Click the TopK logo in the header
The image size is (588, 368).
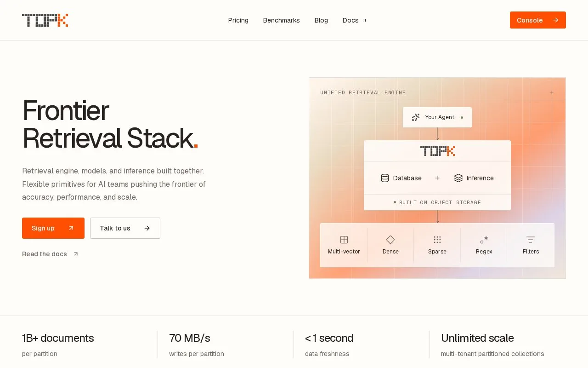[x=45, y=20]
